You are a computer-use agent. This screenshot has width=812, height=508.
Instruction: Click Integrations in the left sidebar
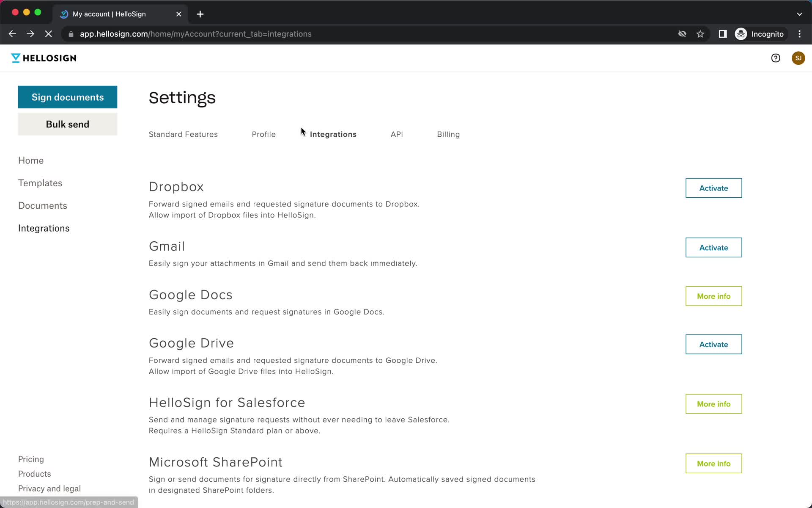(x=44, y=228)
